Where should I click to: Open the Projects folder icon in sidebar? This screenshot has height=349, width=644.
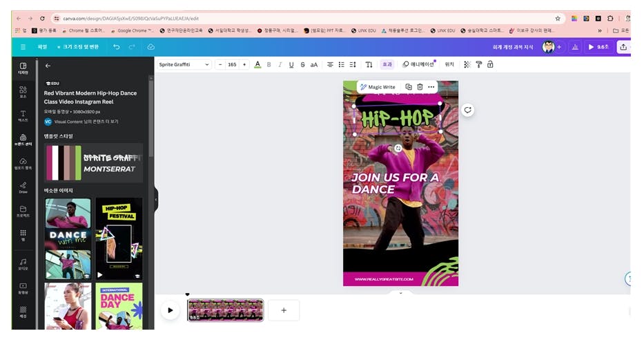(23, 211)
